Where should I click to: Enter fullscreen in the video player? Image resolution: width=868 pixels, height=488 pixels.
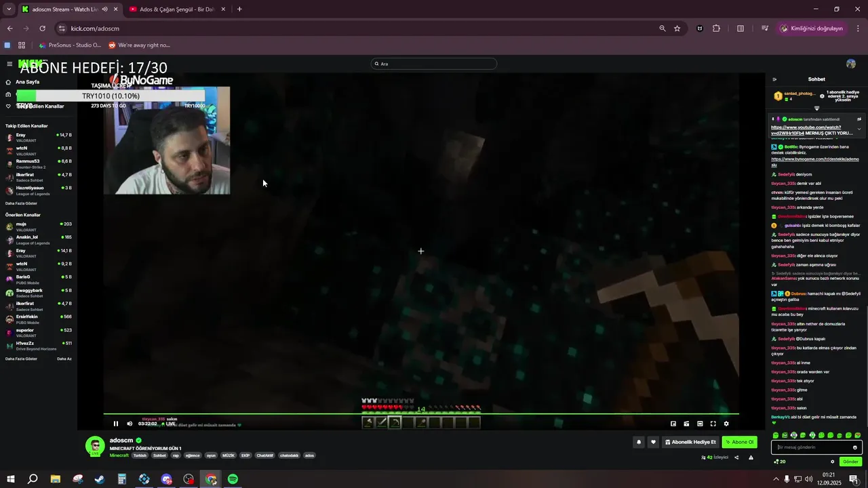pos(713,424)
